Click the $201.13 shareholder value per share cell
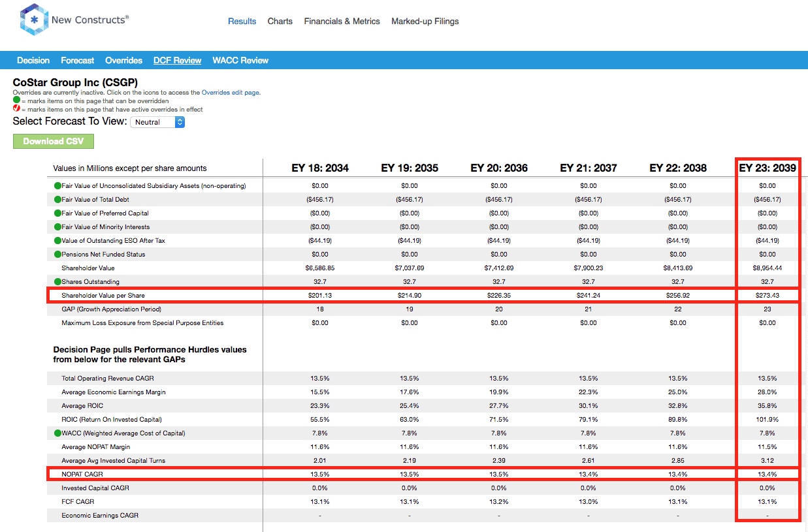The width and height of the screenshot is (808, 532). (x=320, y=296)
